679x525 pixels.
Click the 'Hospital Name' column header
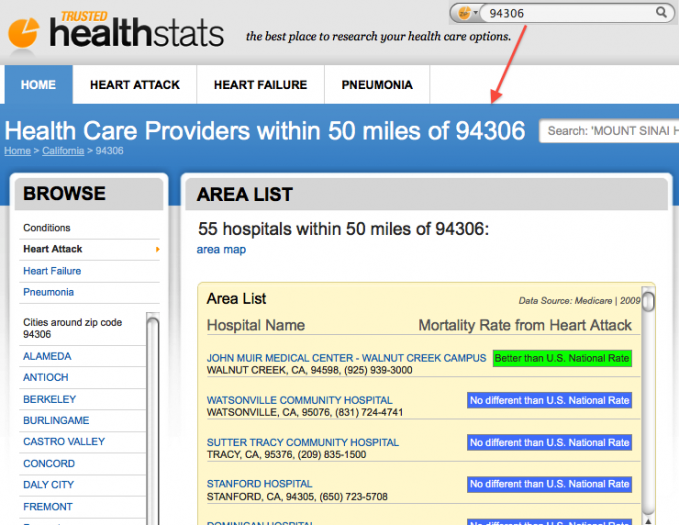255,325
